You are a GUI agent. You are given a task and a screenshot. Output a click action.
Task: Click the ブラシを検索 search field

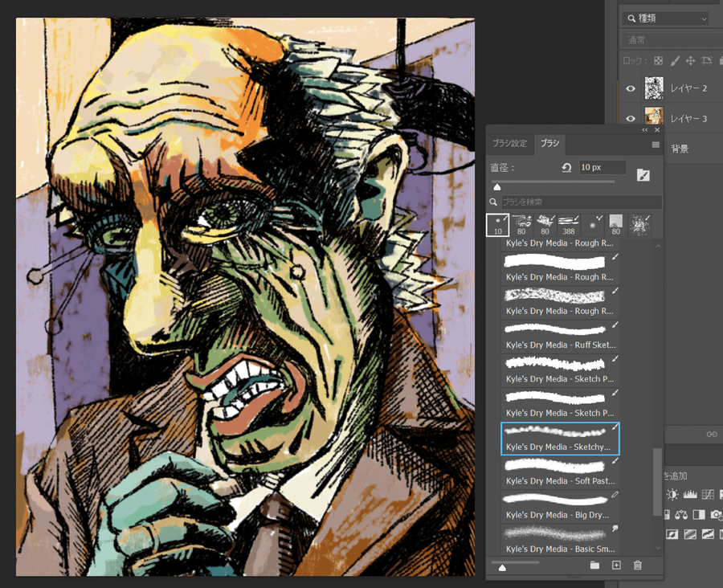coord(582,202)
